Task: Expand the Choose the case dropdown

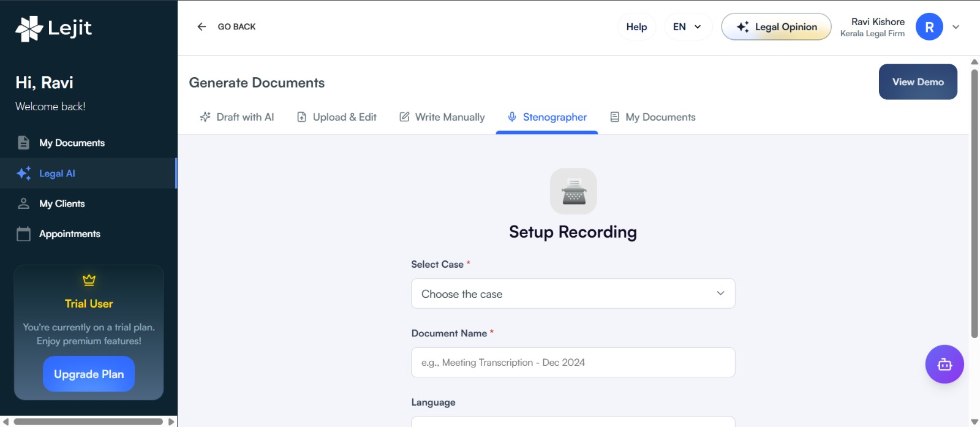Action: click(573, 294)
